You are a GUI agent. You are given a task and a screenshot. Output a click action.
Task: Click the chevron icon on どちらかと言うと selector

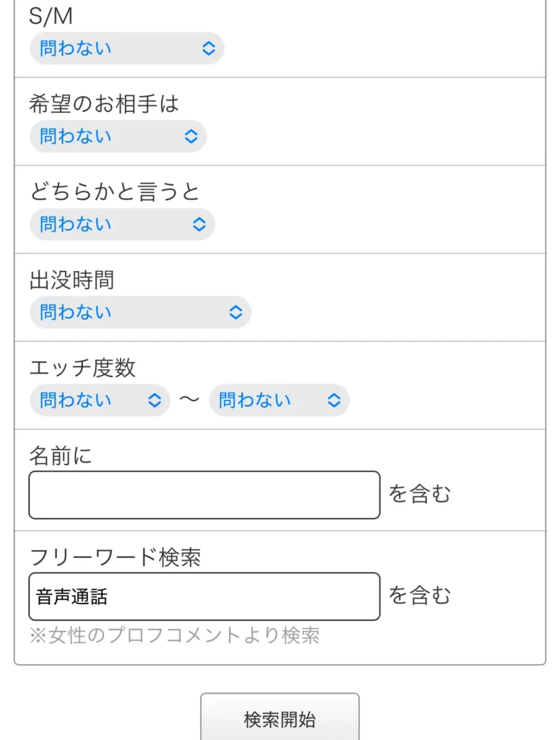click(199, 225)
